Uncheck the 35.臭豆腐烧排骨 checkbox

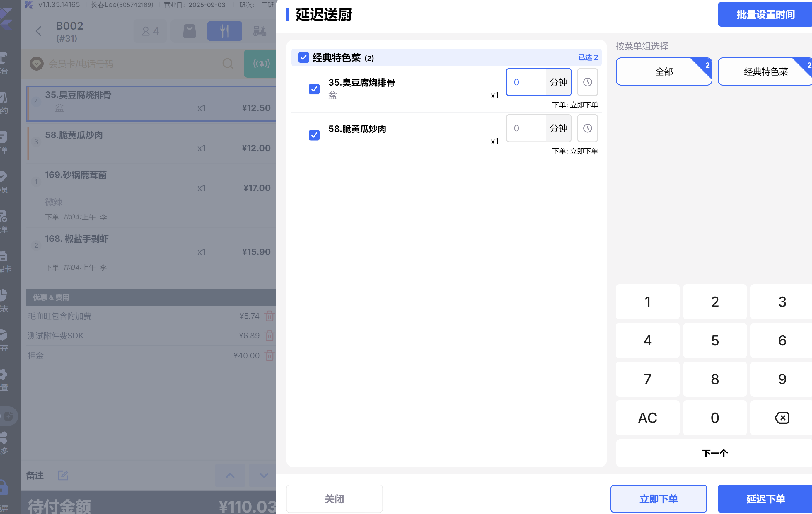click(314, 89)
